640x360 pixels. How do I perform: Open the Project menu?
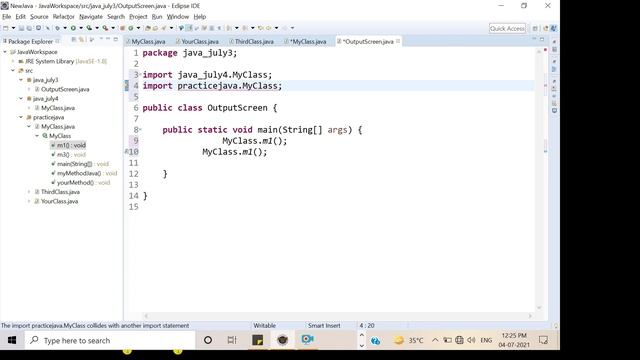(138, 17)
